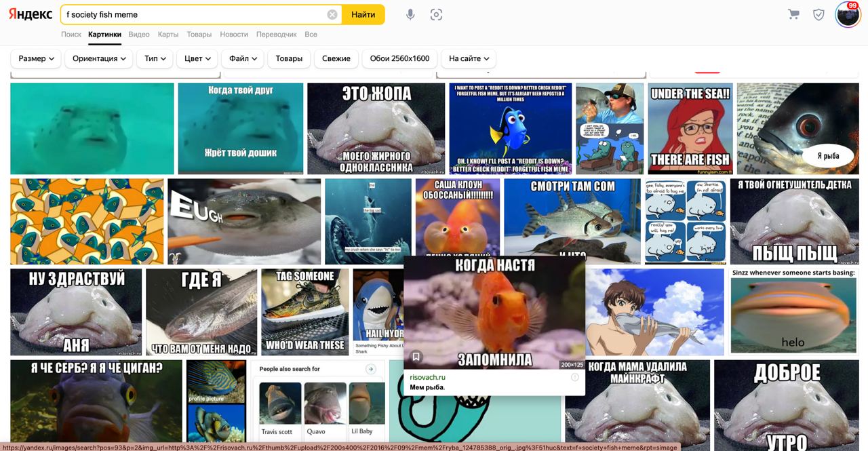Open the Переводчик tab
This screenshot has width=868, height=451.
277,34
